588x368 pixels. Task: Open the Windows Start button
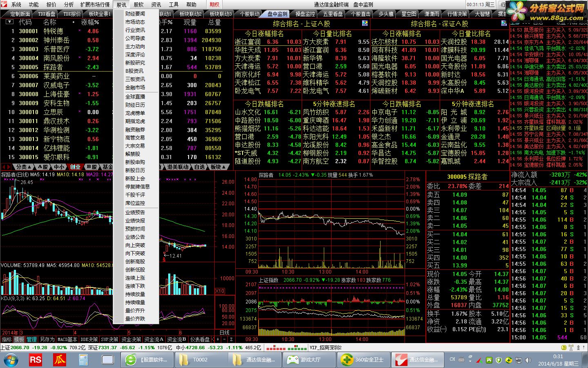11,360
